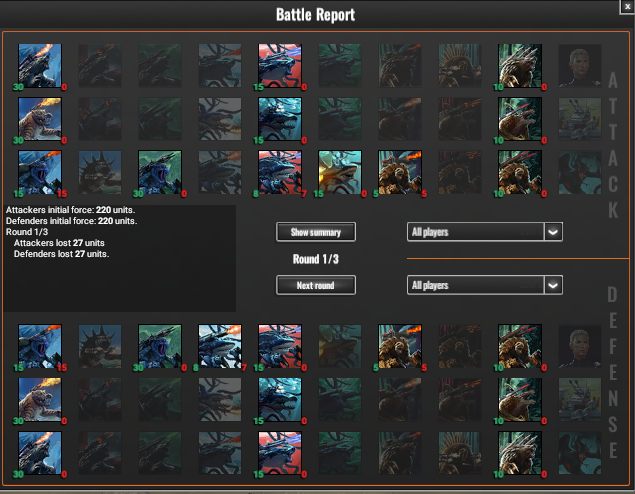Select the 'Defenders lost 27 units.' log line
The width and height of the screenshot is (635, 494).
[x=62, y=254]
